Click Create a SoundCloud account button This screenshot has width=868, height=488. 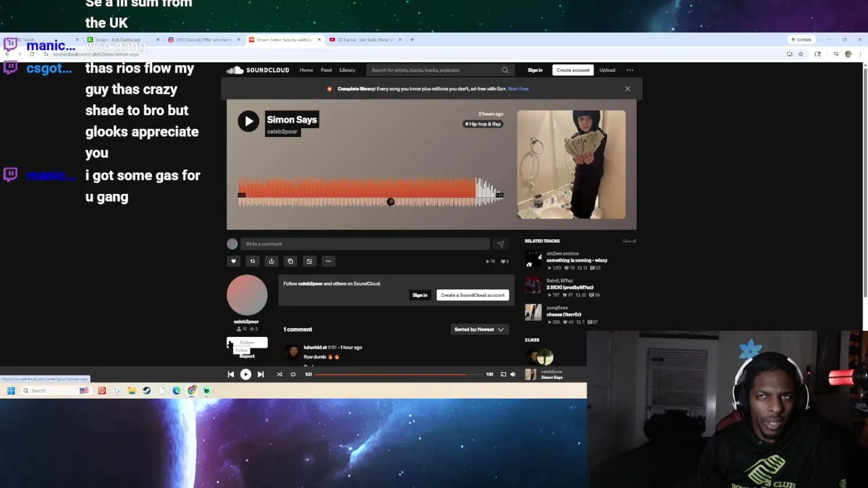coord(473,295)
